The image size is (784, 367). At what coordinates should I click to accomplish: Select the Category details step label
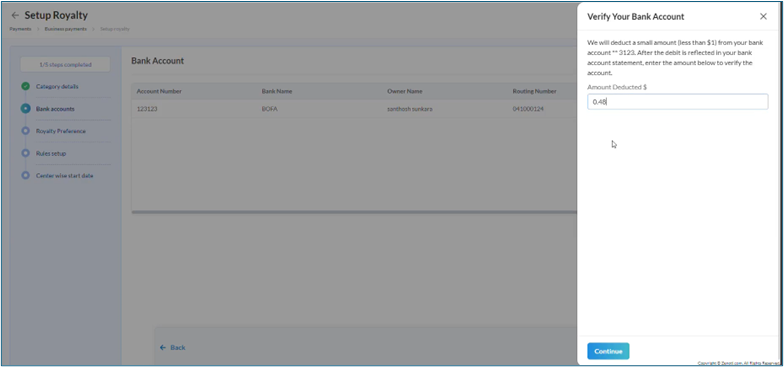tap(57, 86)
